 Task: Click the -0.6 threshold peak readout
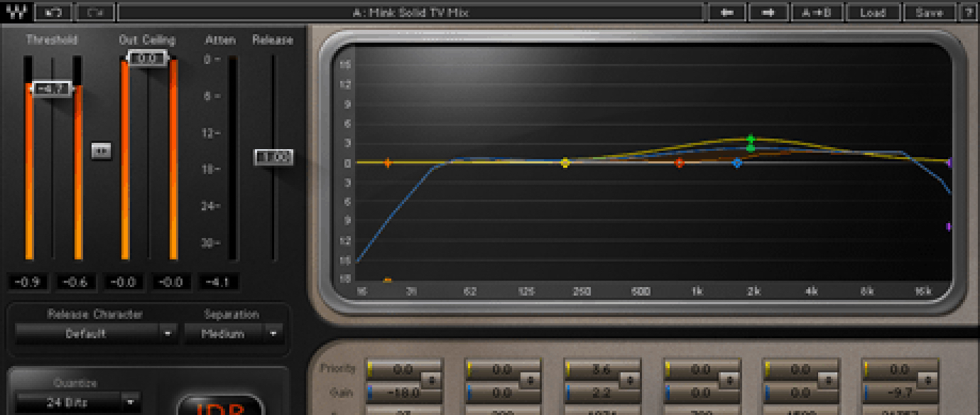76,282
